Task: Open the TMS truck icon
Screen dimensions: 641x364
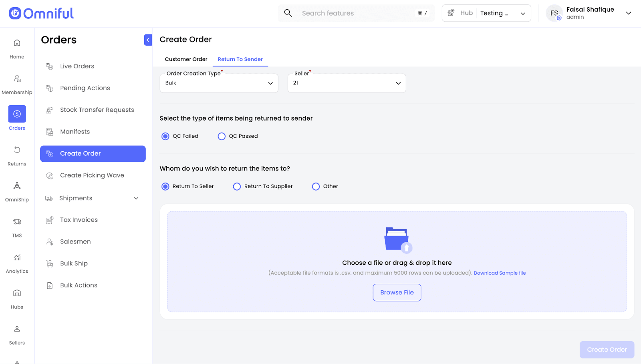Action: tap(17, 222)
